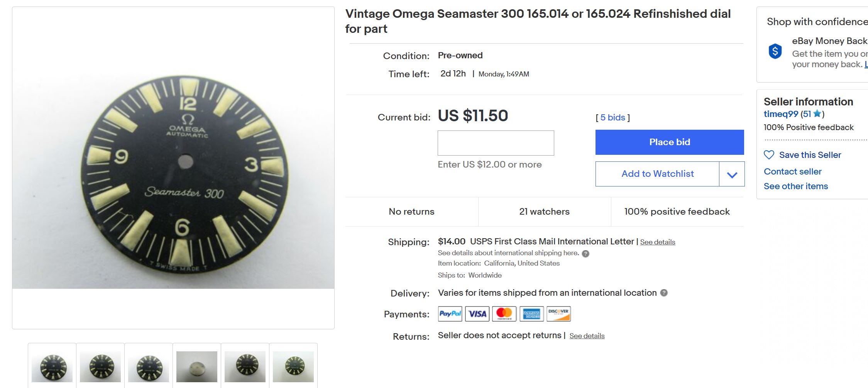The image size is (868, 388).
Task: Click the Visa card icon
Action: click(477, 314)
